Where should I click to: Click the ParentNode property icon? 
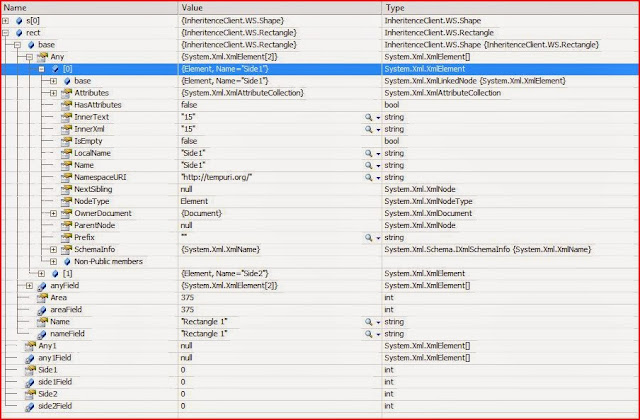pyautogui.click(x=67, y=225)
